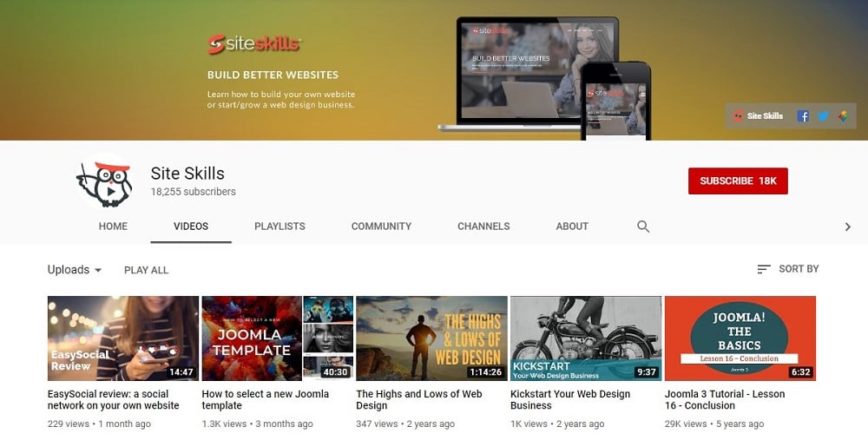Click the right arrow to scroll tabs
Screen dimensions: 868x440
tap(848, 227)
